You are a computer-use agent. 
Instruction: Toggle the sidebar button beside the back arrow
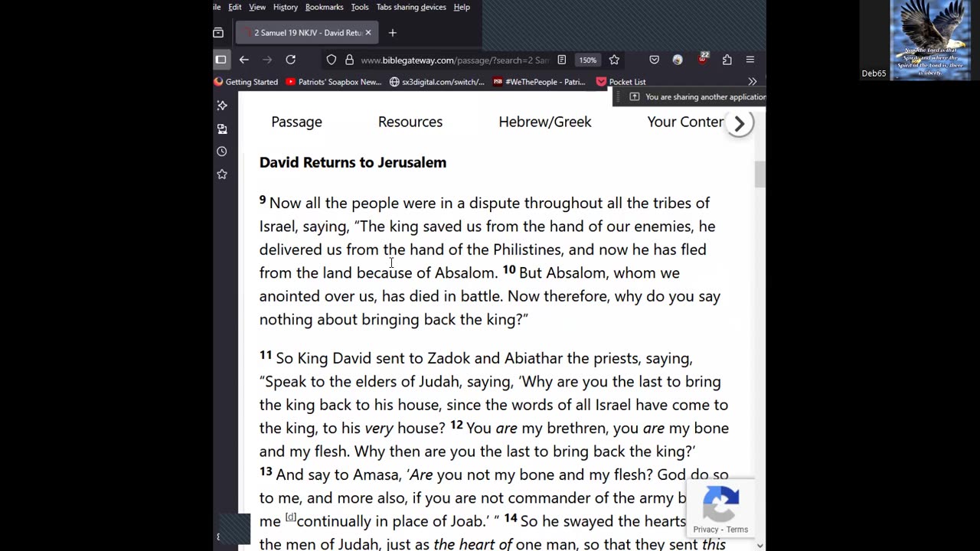[x=220, y=60]
